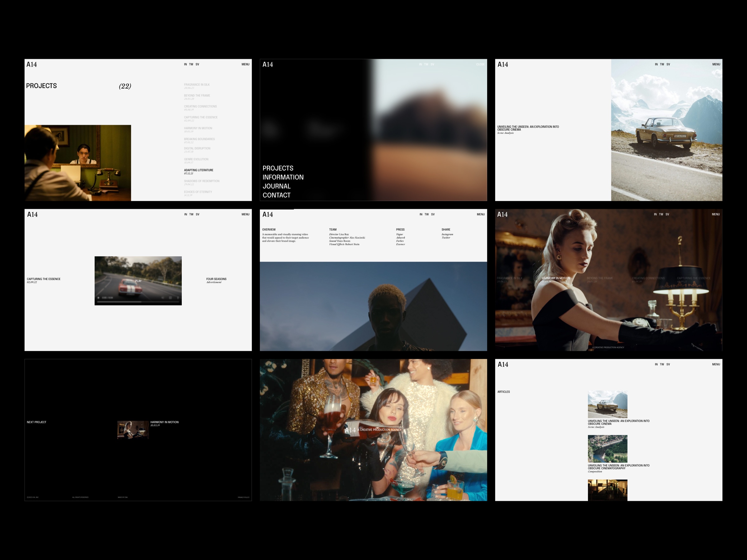Click the volume icon on the video player
747x560 pixels.
click(163, 299)
